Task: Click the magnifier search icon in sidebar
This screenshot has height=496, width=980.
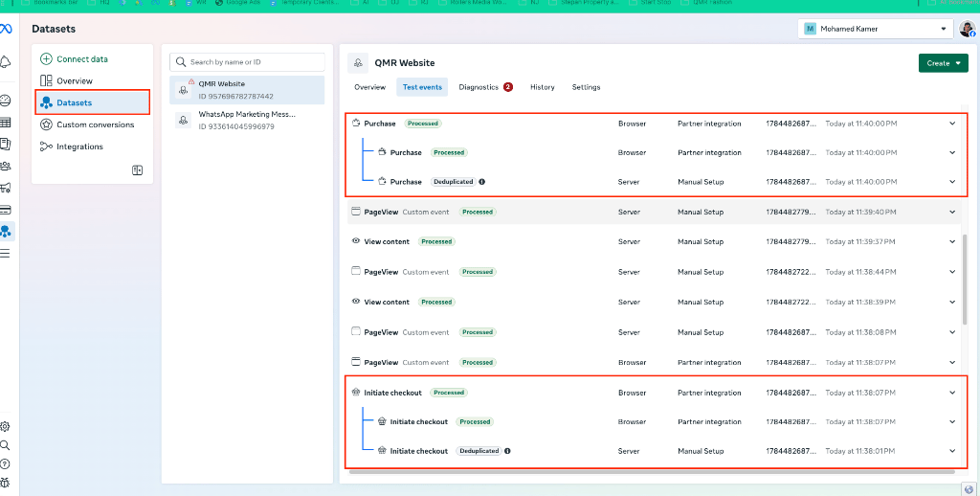Action: click(5, 445)
